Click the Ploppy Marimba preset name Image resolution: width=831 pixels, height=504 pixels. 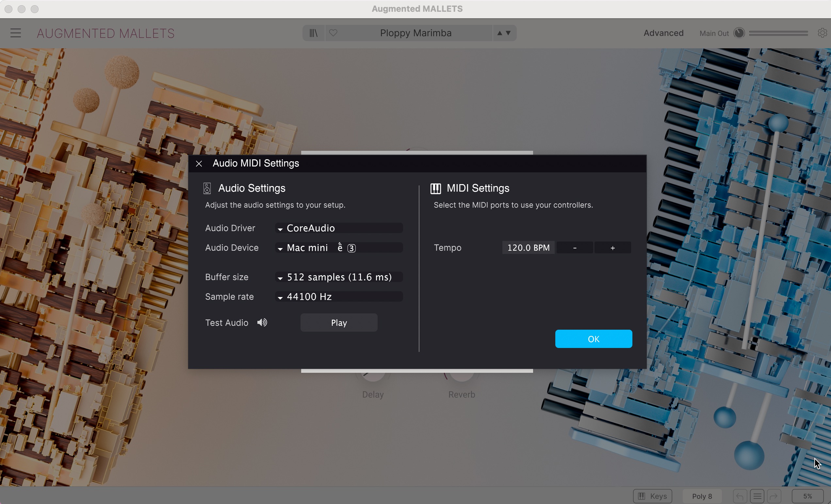pos(415,33)
